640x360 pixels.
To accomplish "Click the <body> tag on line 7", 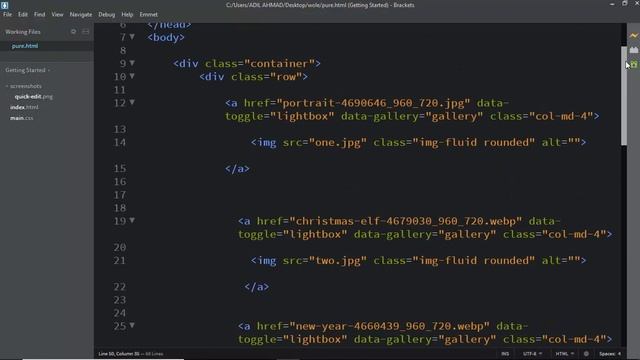I will [x=166, y=37].
